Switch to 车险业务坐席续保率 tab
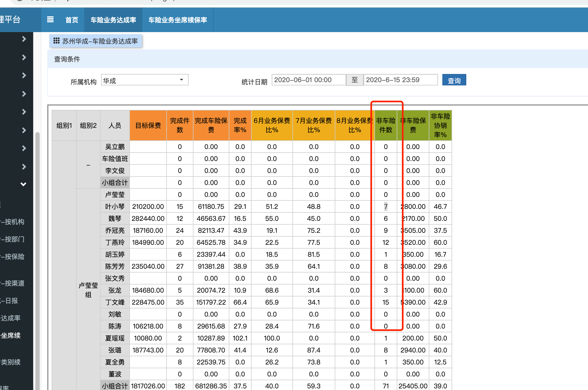The image size is (588, 390). pos(178,20)
